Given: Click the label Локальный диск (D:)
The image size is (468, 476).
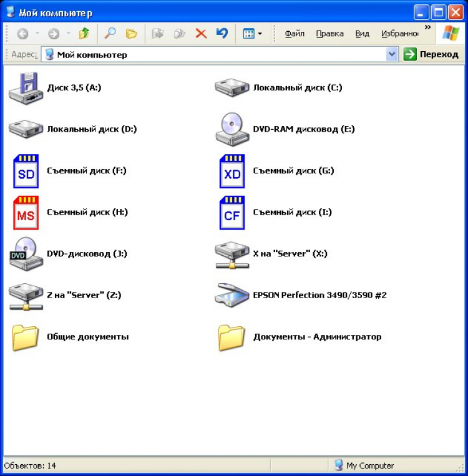Looking at the screenshot, I should tap(92, 129).
